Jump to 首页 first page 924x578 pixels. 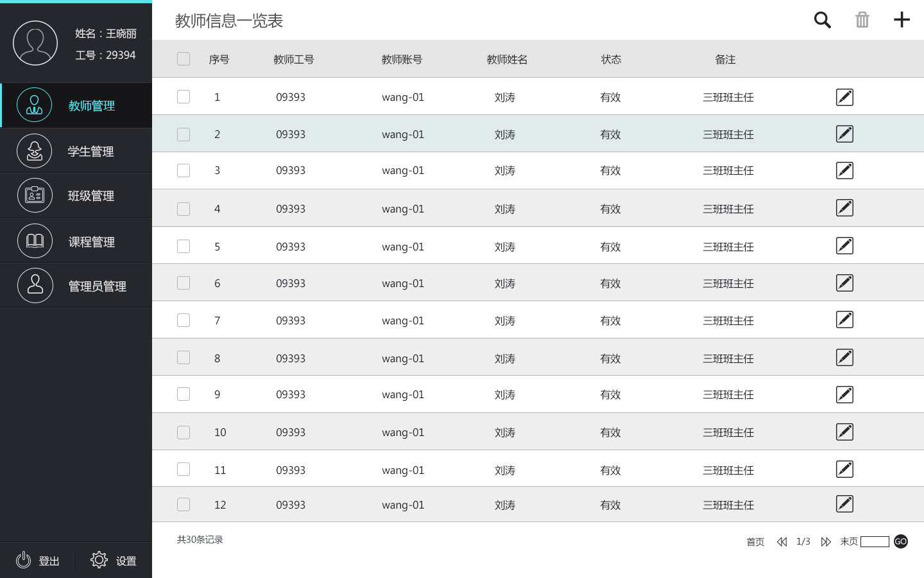click(755, 542)
